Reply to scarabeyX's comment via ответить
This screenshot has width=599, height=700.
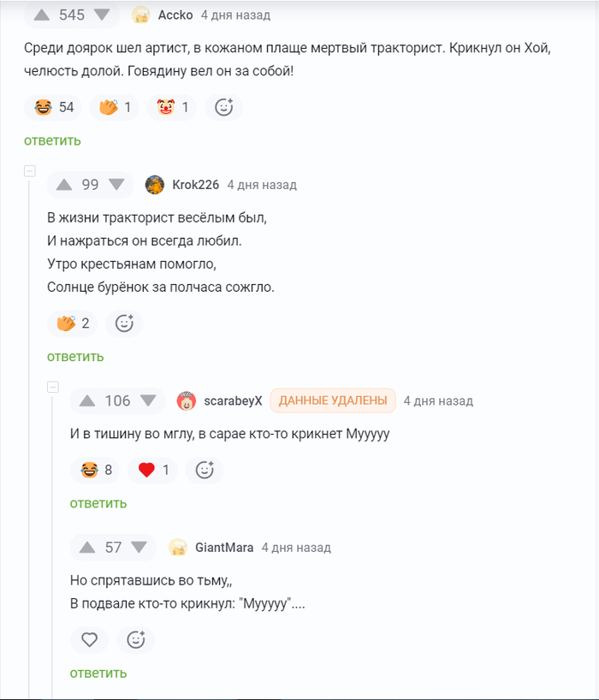point(98,503)
